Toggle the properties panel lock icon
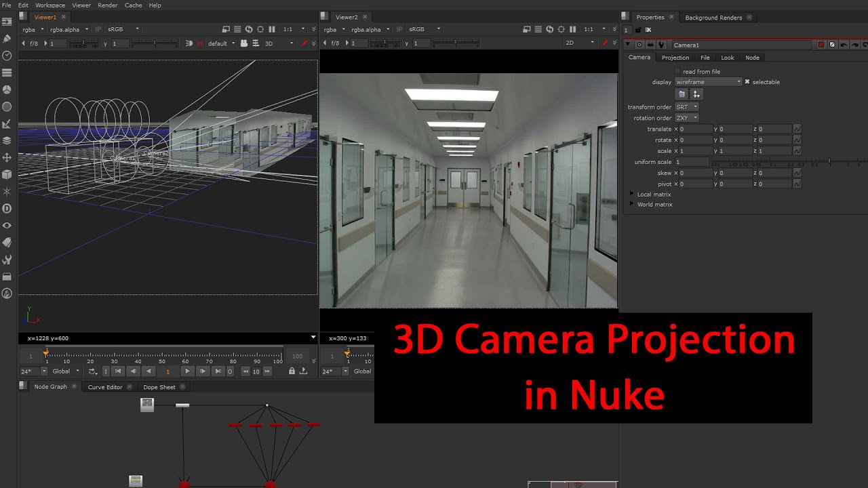The image size is (868, 488). pos(638,30)
